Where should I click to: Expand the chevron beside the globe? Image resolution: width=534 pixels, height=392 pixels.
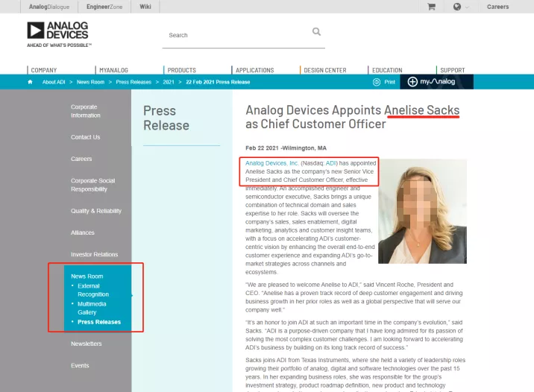tap(467, 7)
